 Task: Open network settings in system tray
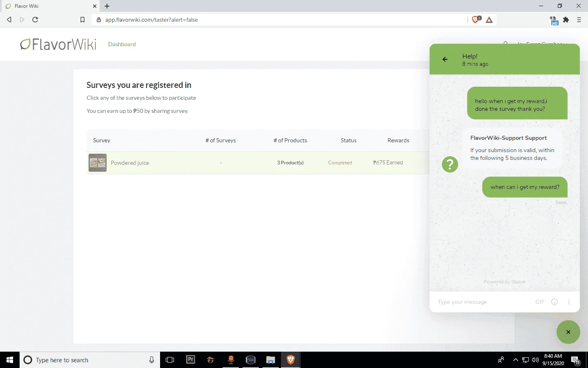526,360
